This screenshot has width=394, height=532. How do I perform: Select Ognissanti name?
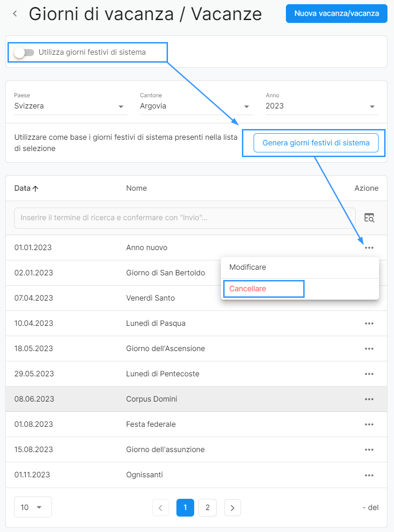pos(144,475)
